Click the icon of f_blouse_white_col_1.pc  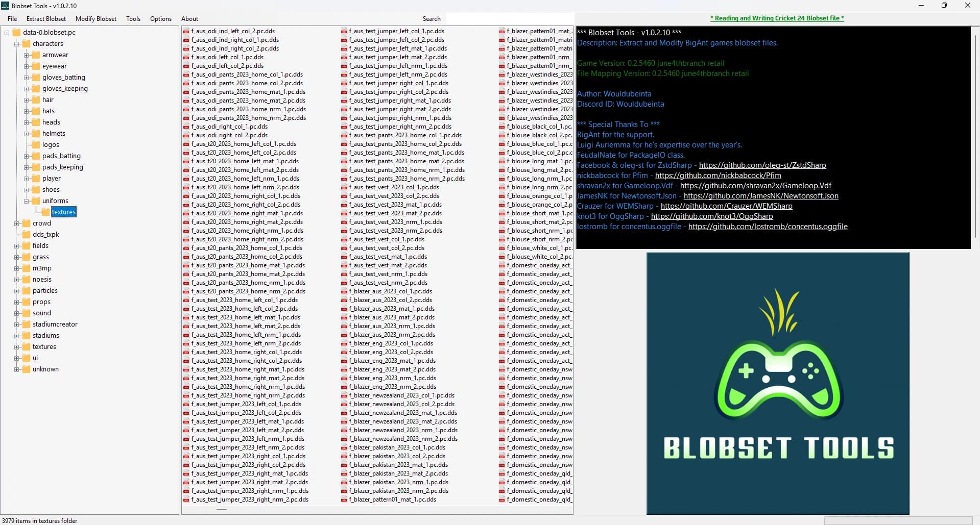(502, 248)
